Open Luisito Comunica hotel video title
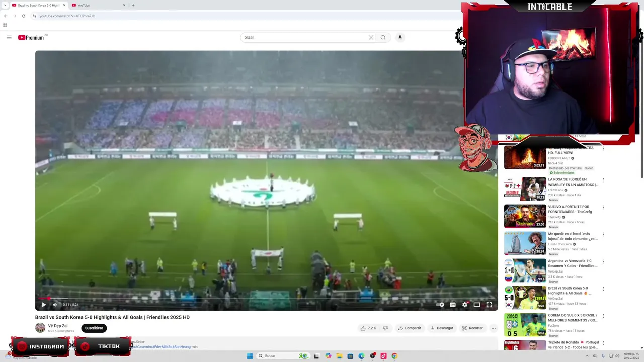Screen dimensions: 644x362 573,236
